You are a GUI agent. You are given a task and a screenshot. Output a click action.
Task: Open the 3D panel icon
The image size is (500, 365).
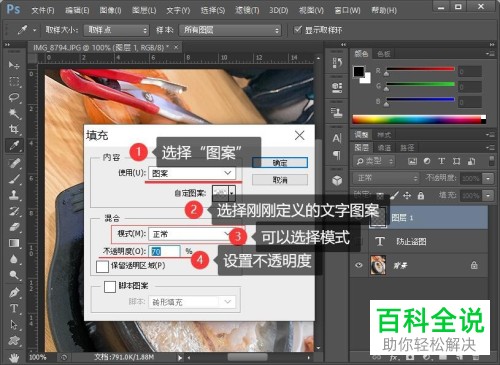point(337,180)
